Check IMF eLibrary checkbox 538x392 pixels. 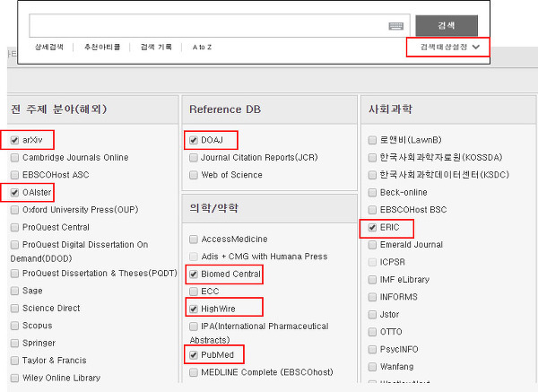pyautogui.click(x=372, y=280)
